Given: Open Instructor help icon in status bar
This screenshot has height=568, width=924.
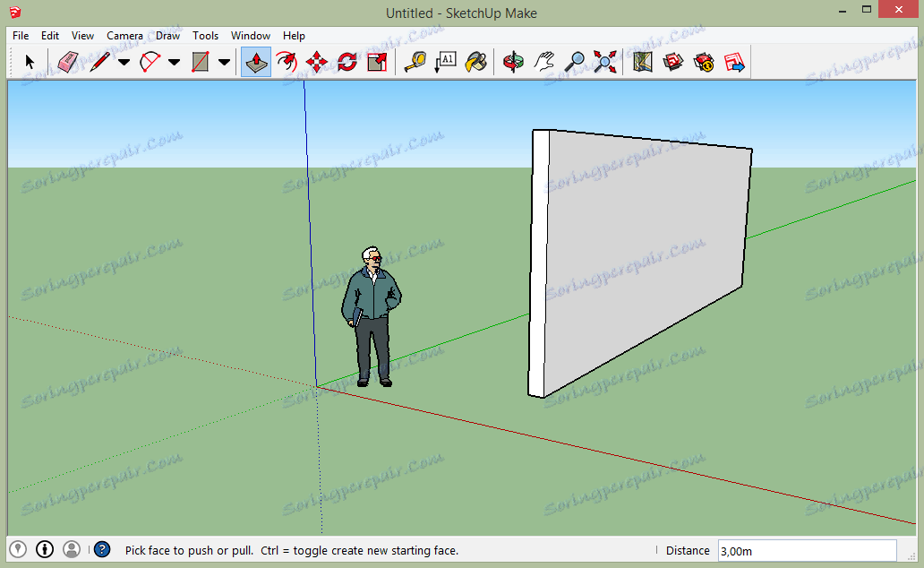Looking at the screenshot, I should pos(102,549).
